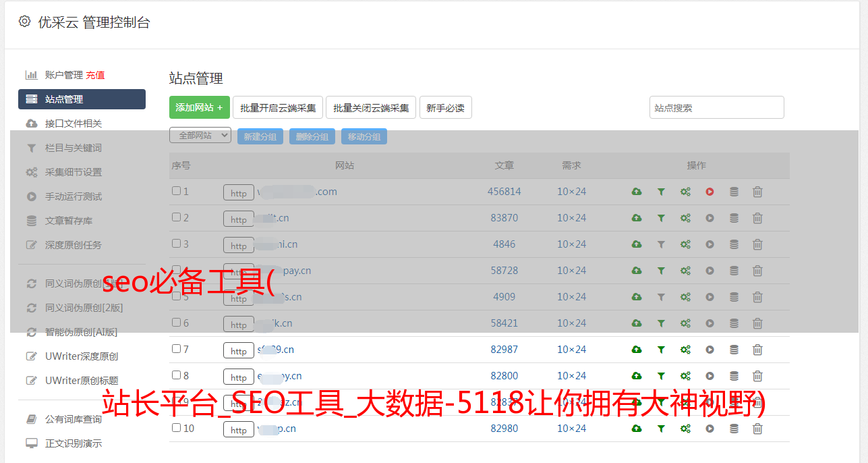The image size is (868, 463).
Task: Open 深度原创任务 in the sidebar
Action: 74,245
